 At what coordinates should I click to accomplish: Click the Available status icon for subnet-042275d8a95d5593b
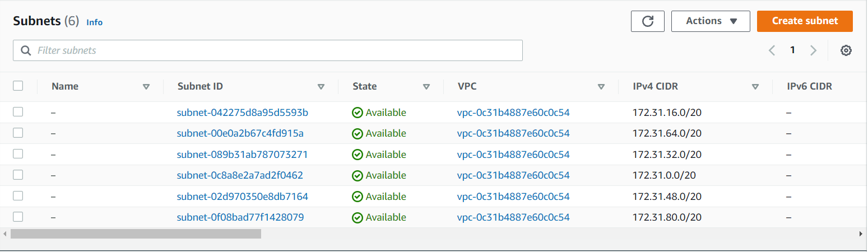coord(358,113)
